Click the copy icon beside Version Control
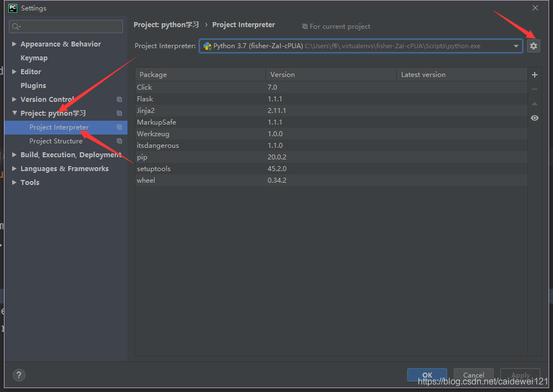The height and width of the screenshot is (392, 553). pos(119,100)
